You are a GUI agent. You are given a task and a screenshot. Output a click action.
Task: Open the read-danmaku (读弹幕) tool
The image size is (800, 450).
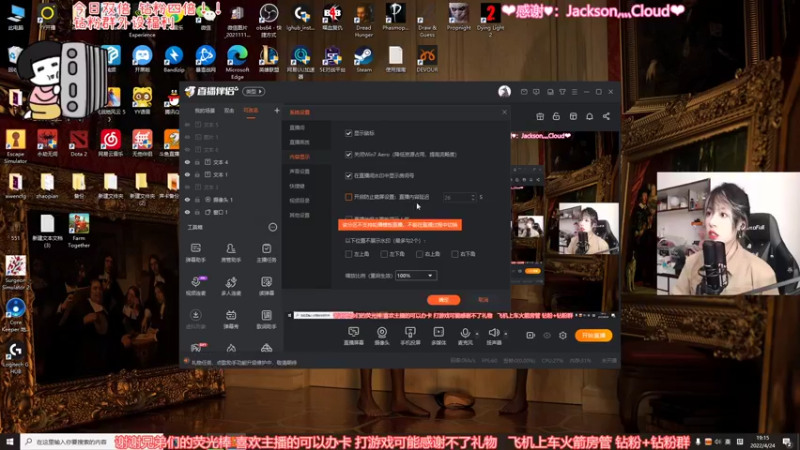pos(266,286)
